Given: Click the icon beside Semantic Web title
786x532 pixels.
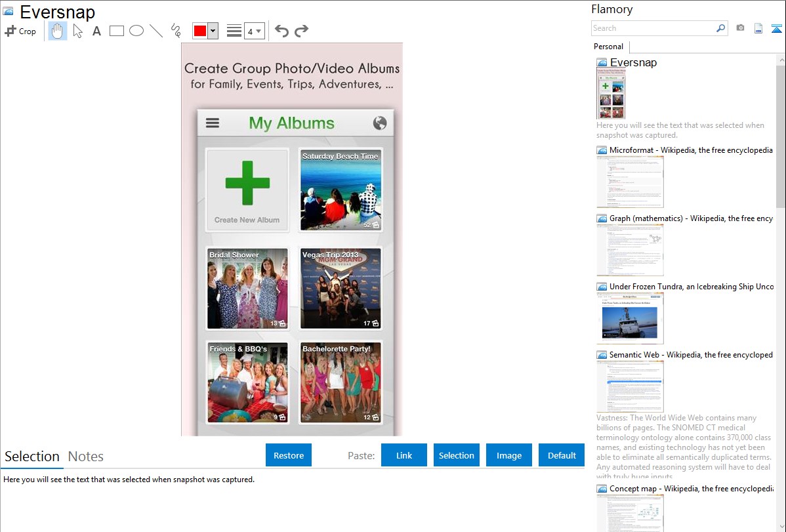Looking at the screenshot, I should pyautogui.click(x=602, y=355).
